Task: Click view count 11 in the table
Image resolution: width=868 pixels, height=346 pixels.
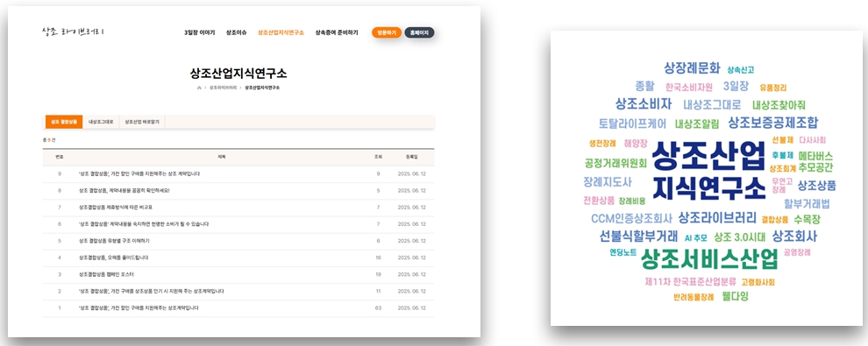Action: pyautogui.click(x=378, y=291)
